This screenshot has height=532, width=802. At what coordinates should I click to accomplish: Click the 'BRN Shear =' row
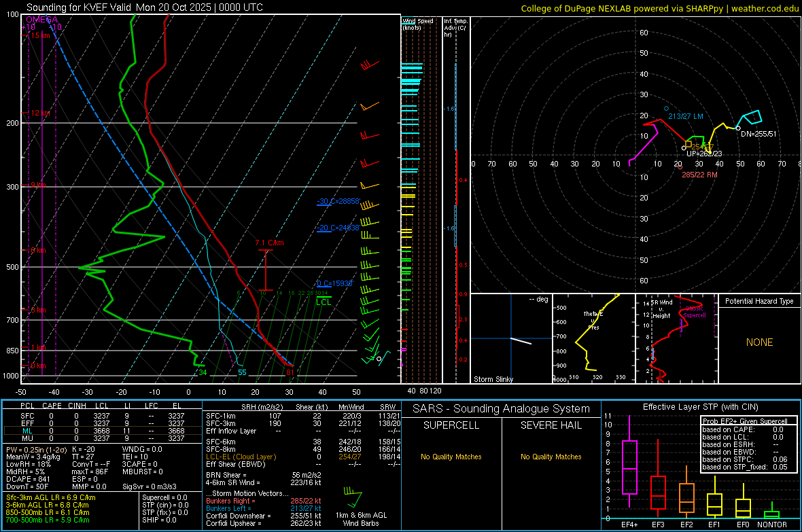tap(264, 475)
